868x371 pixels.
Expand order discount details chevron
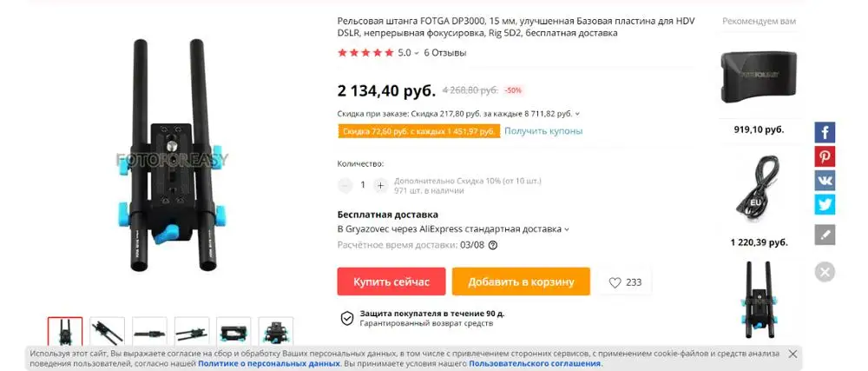click(x=577, y=114)
